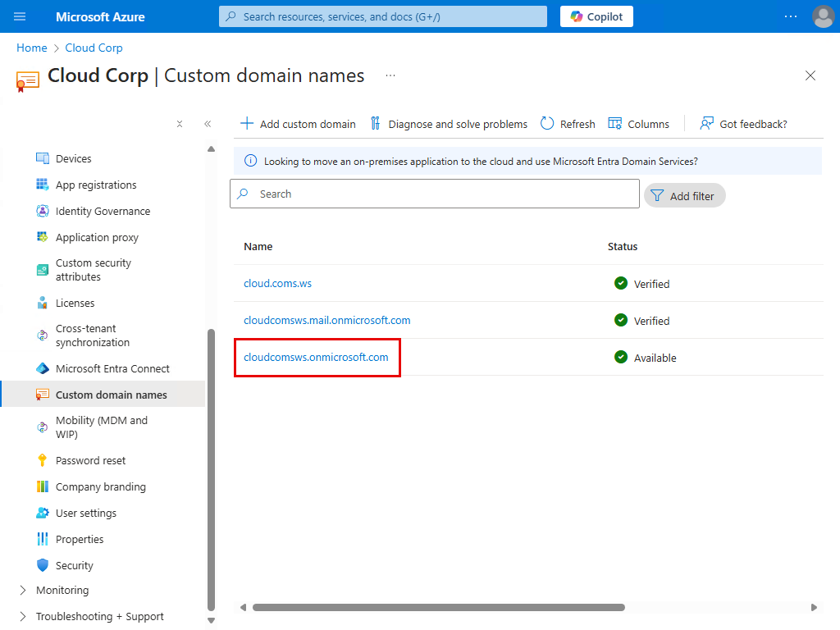Click the Devices icon in sidebar

coord(43,158)
